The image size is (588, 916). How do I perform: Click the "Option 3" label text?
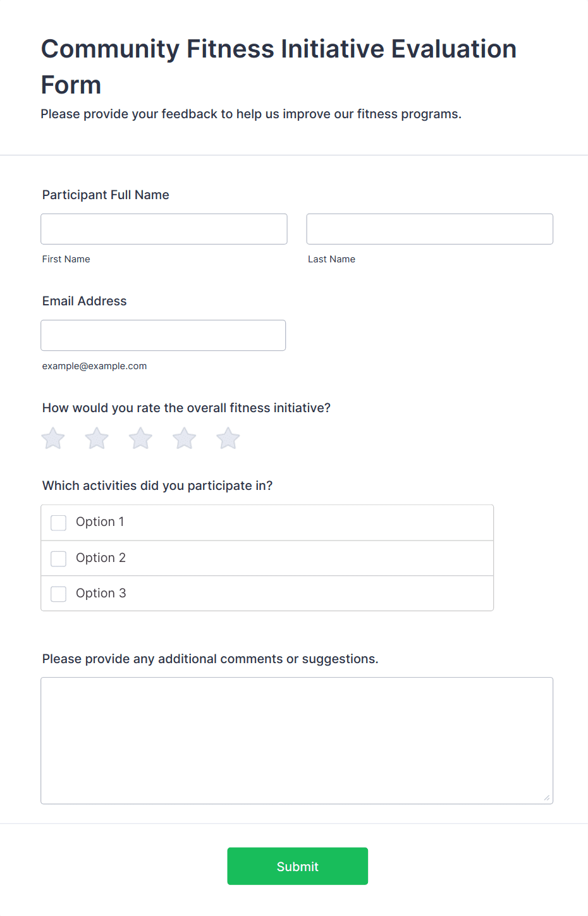click(101, 593)
